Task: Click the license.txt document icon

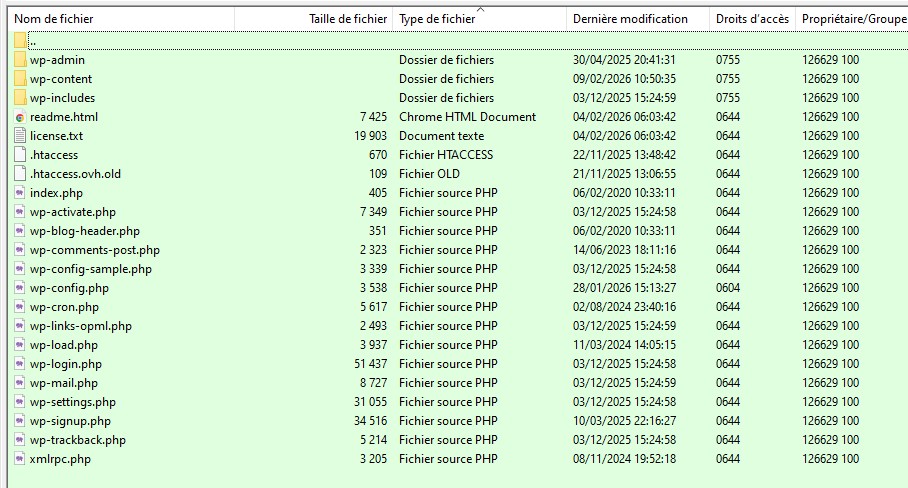Action: [x=20, y=136]
